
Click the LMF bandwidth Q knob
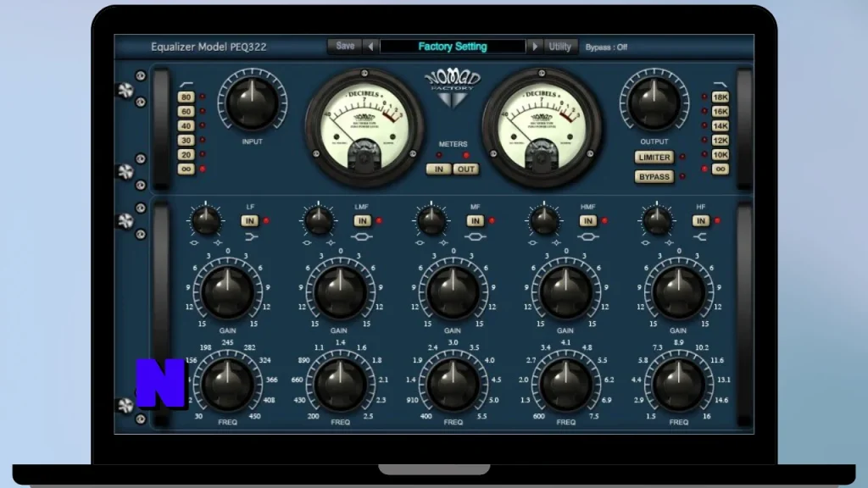(319, 220)
